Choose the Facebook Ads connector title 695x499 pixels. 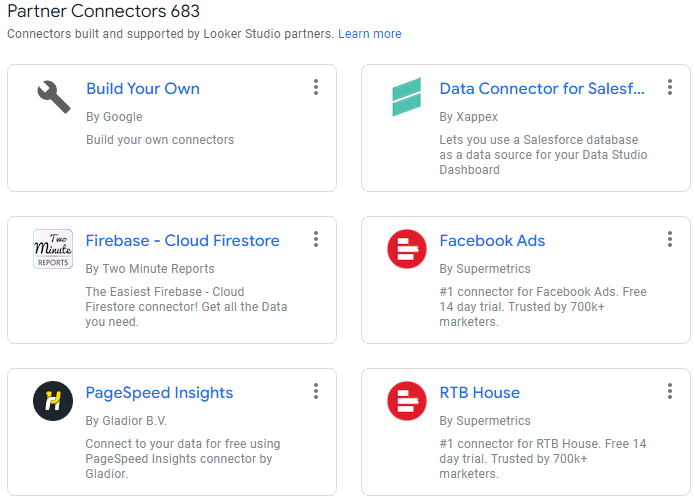[492, 241]
